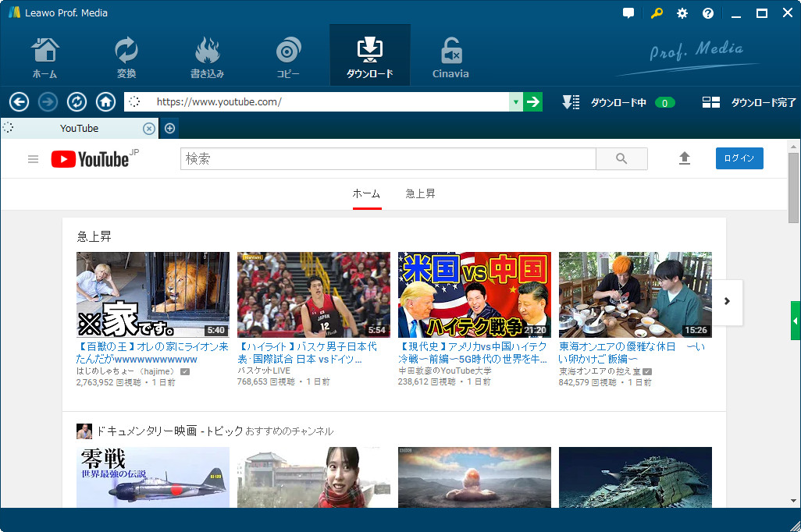Screen dimensions: 801x532
Task: Open the feedback speech-bubble icon in title bar
Action: [x=628, y=13]
